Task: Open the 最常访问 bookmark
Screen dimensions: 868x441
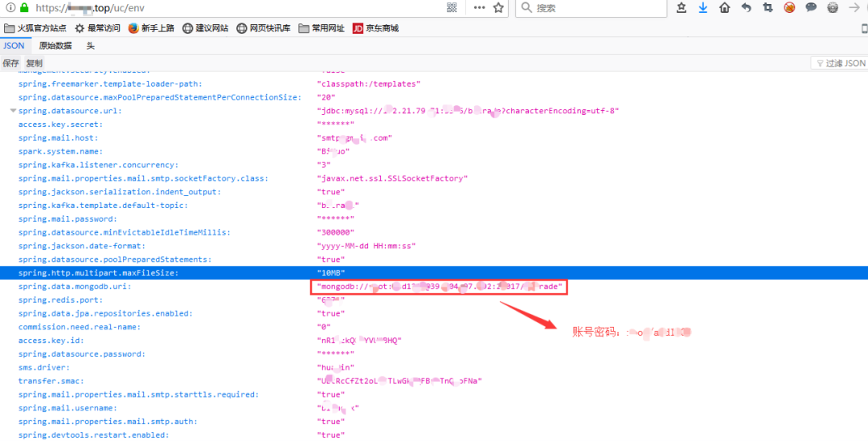Action: tap(97, 28)
